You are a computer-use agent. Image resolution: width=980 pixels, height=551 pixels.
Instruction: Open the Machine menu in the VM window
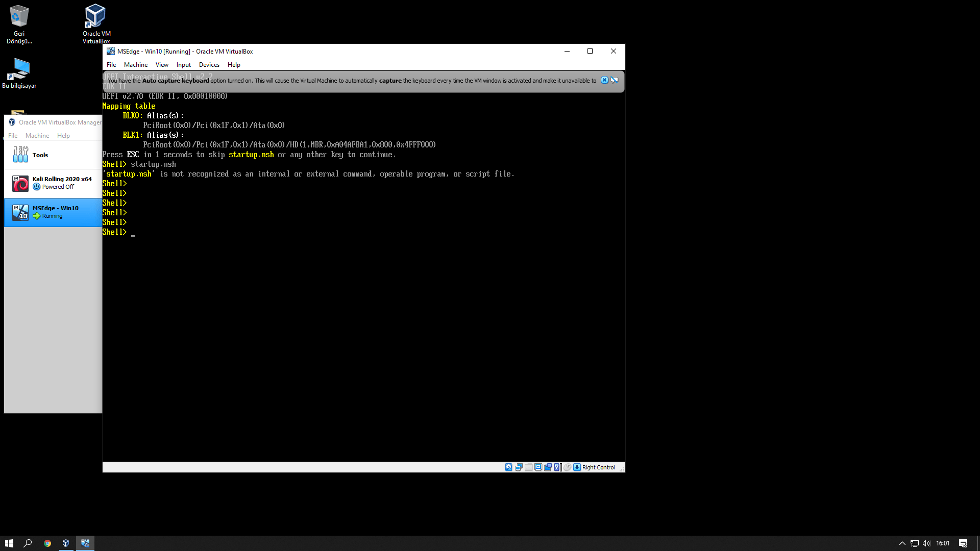click(135, 65)
